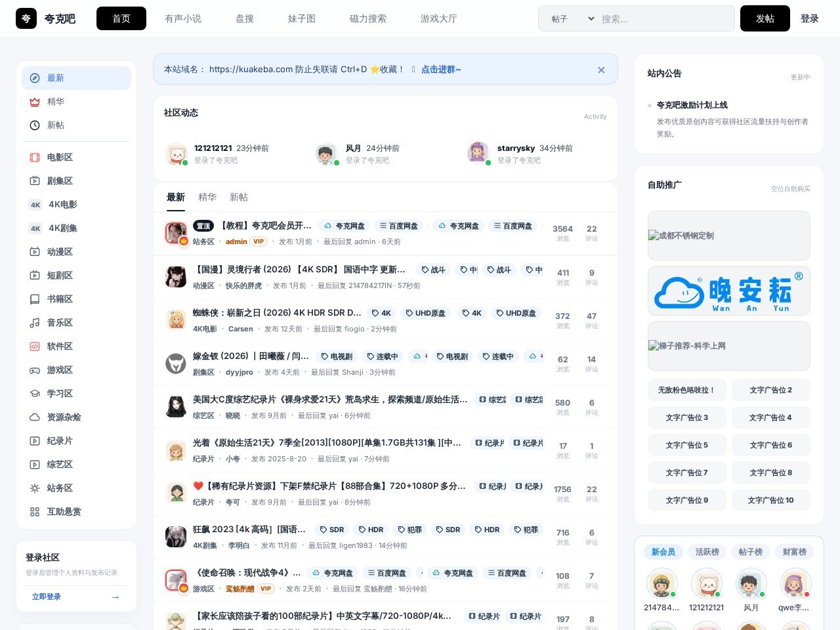Click the 发帖 button
Image resolution: width=840 pixels, height=630 pixels.
(x=765, y=18)
